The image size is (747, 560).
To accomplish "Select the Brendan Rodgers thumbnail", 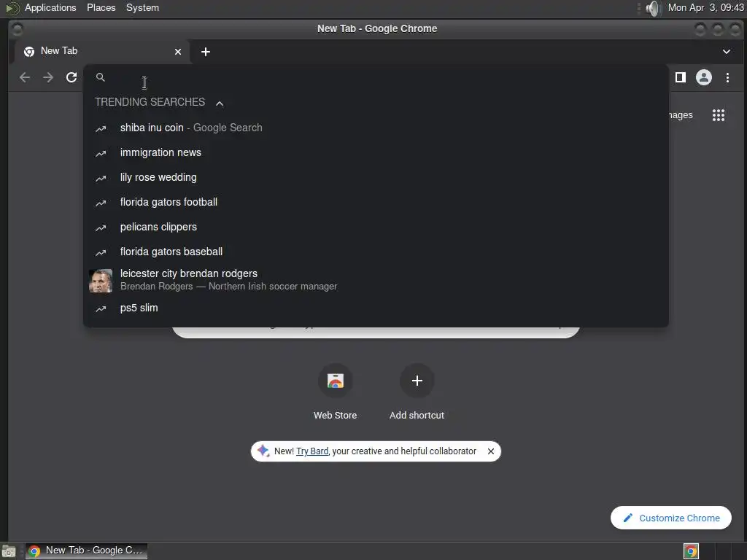I will click(101, 280).
